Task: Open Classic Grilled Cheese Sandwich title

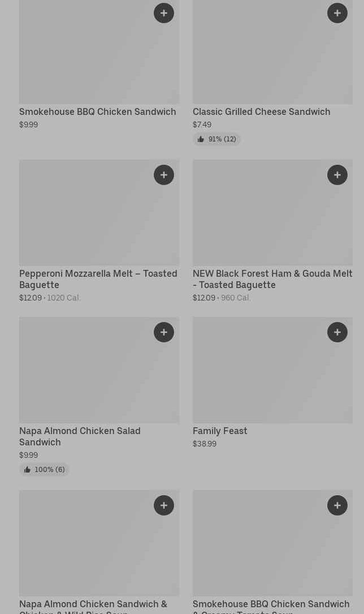Action: point(261,111)
